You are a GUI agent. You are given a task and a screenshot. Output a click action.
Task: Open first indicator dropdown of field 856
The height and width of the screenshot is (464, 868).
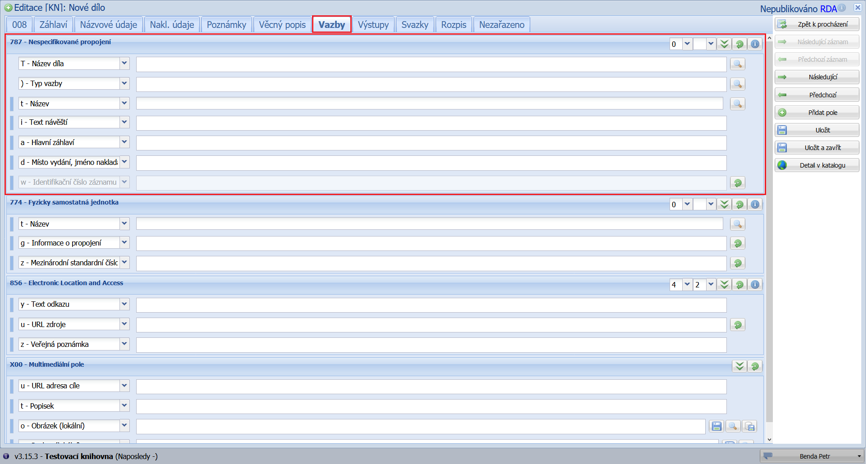tap(687, 285)
